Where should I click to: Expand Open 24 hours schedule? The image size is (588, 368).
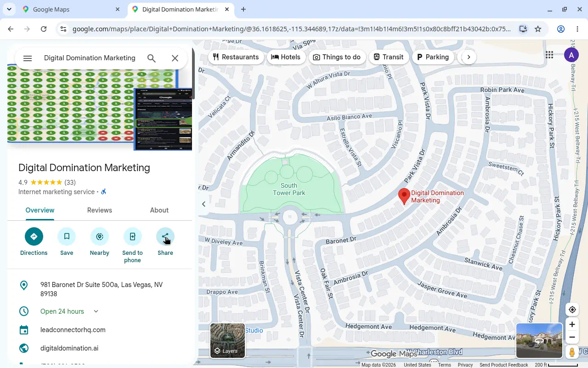point(96,311)
